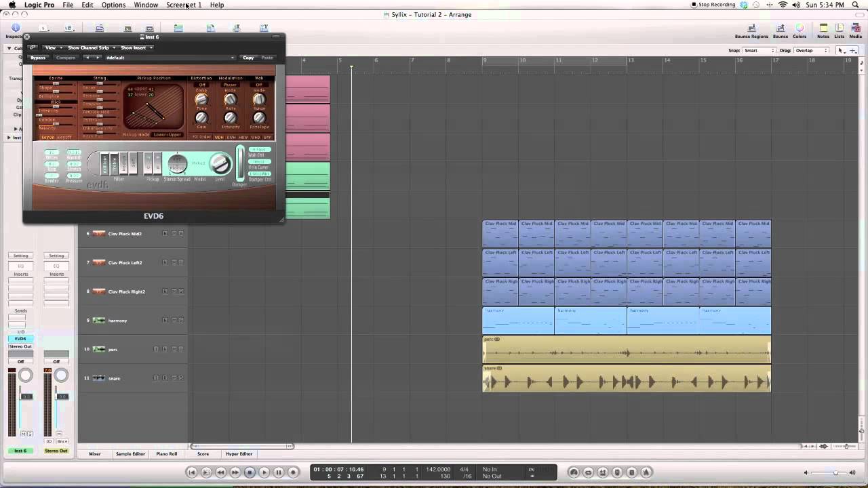Click the Record transport button

[x=293, y=472]
